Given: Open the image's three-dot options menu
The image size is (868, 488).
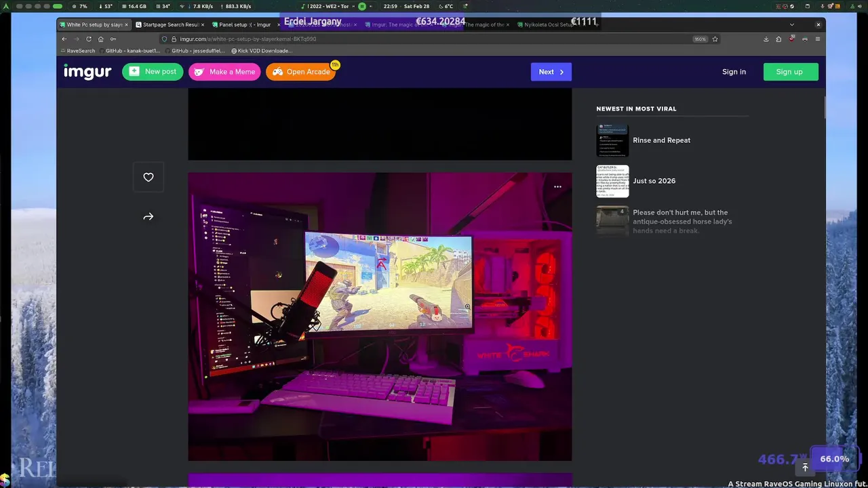Looking at the screenshot, I should (557, 187).
